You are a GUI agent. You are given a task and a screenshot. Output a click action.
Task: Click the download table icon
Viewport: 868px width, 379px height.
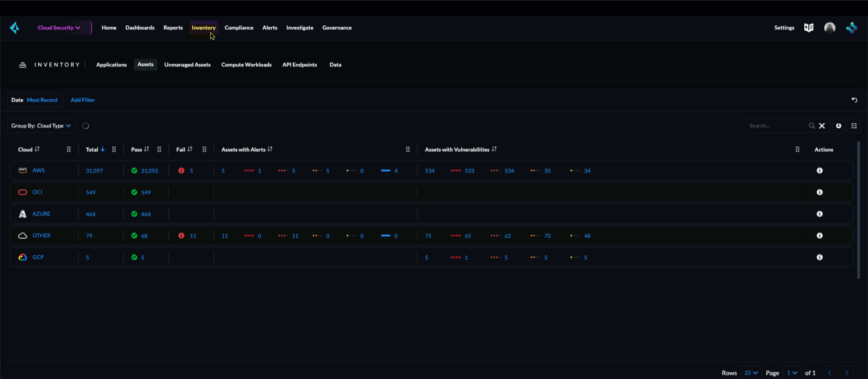click(x=839, y=126)
